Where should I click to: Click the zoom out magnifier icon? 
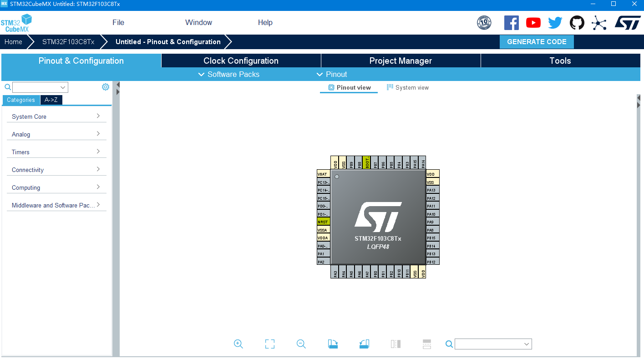coord(301,344)
